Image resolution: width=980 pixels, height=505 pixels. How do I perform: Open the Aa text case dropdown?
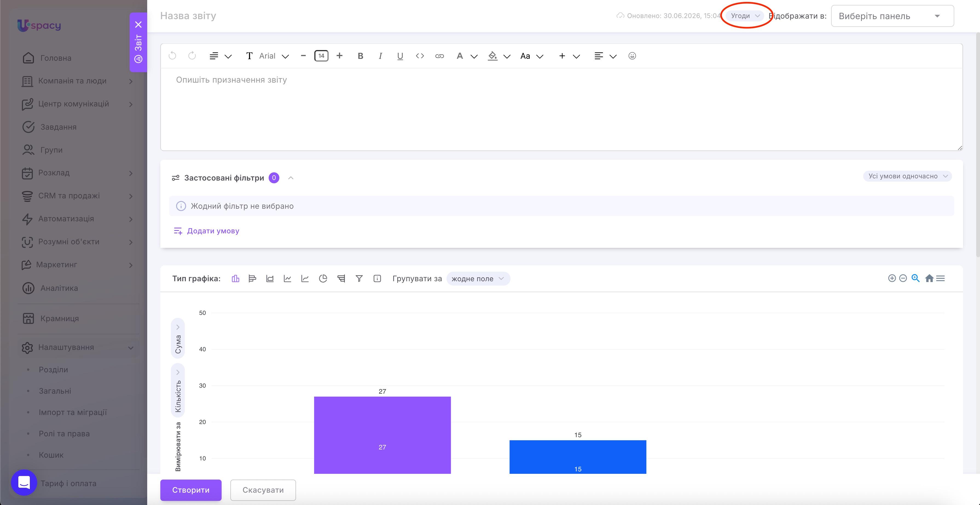coord(532,56)
